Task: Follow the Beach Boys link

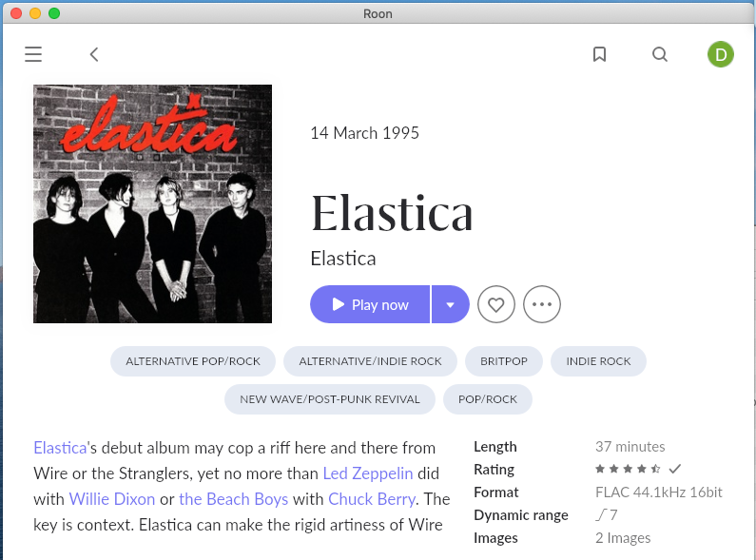Action: pos(233,499)
